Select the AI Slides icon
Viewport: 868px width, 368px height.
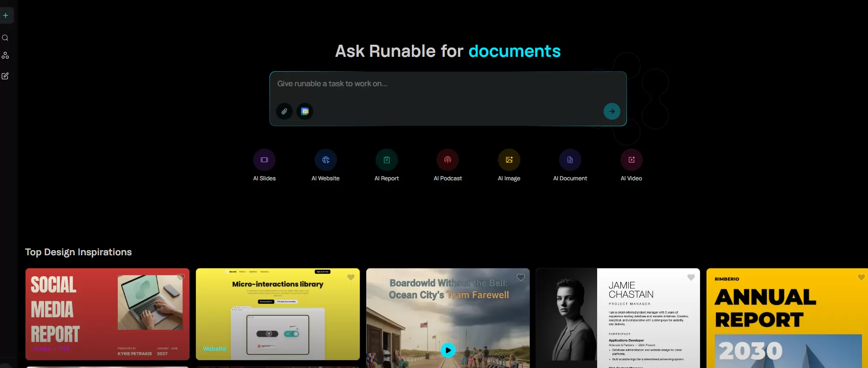(264, 160)
